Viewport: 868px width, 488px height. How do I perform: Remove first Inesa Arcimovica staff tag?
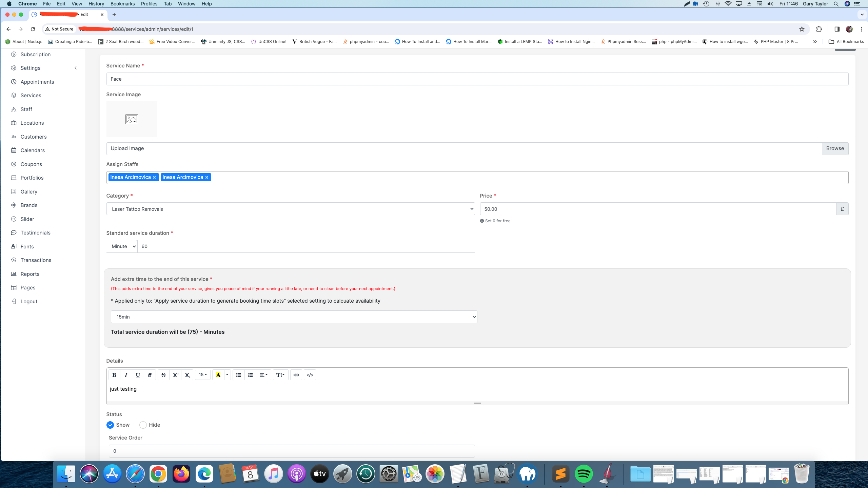coord(154,178)
